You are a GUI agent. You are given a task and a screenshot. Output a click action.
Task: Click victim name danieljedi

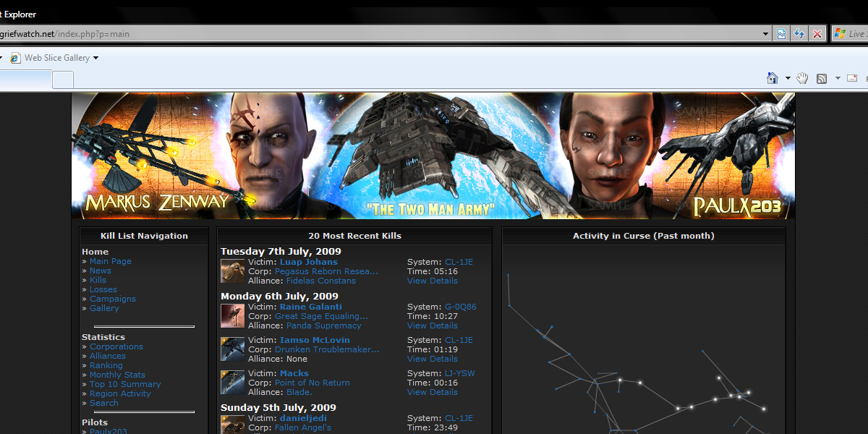point(303,418)
